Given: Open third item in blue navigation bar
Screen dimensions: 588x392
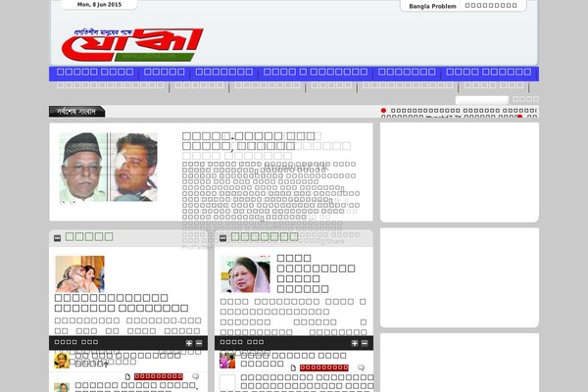Looking at the screenshot, I should pos(224,72).
